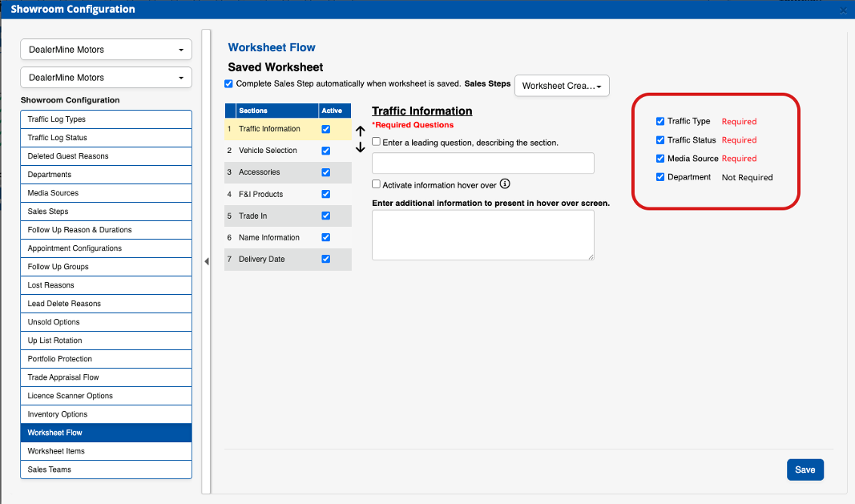855x504 pixels.
Task: Select the Vehicle Selection section row
Action: click(268, 151)
